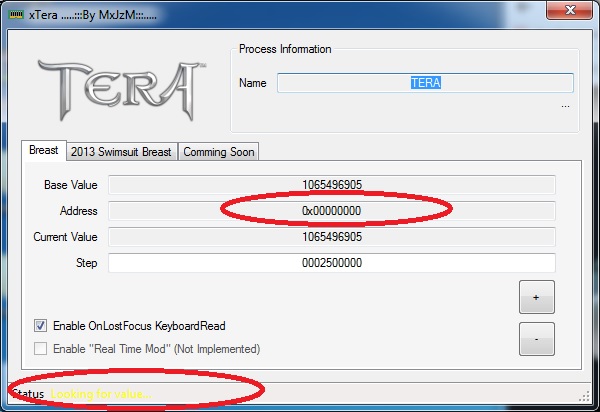
Task: Select the Comming Soon tab
Action: (x=218, y=152)
